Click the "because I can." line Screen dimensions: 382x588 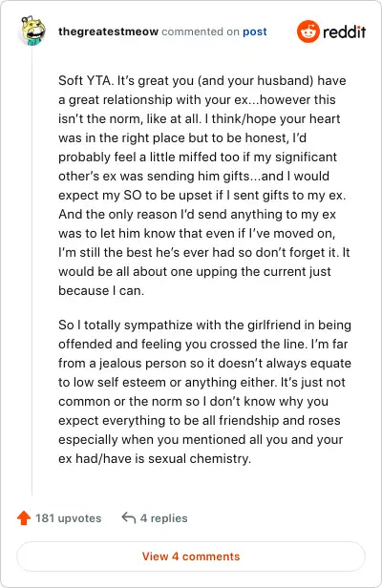101,290
